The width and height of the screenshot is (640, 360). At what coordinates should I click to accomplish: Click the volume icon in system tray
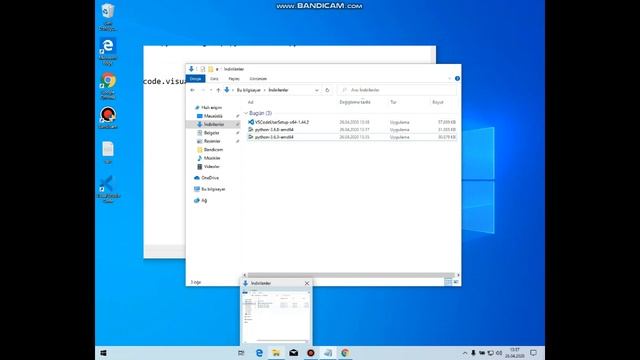coord(499,353)
